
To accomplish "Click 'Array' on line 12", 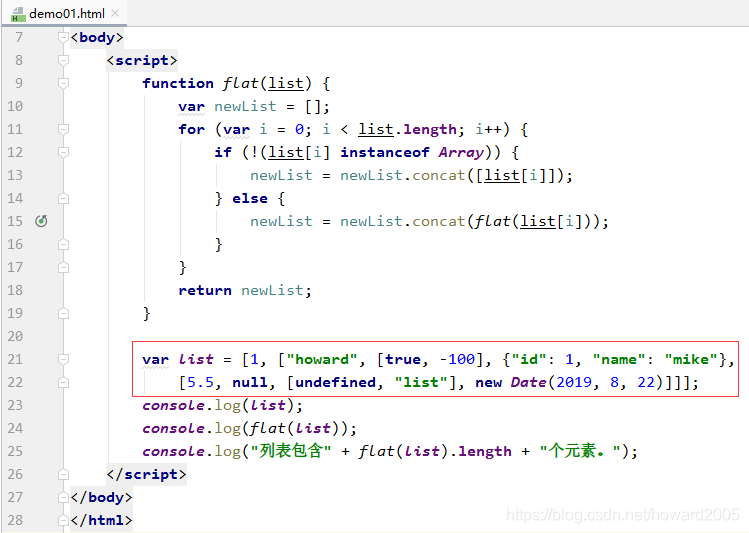I will (x=461, y=152).
